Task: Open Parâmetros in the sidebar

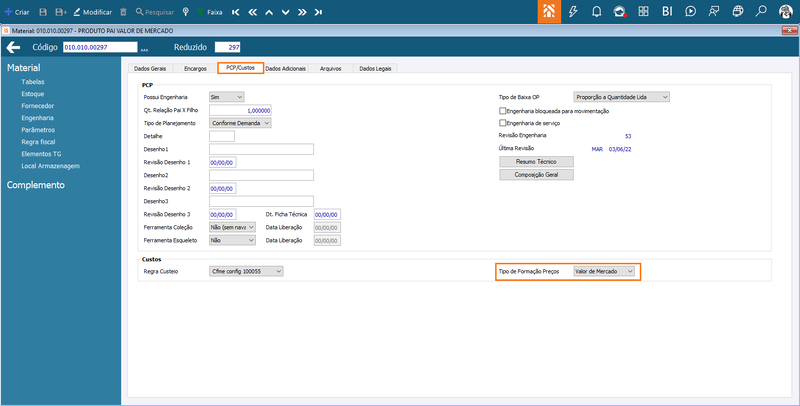Action: (x=38, y=130)
